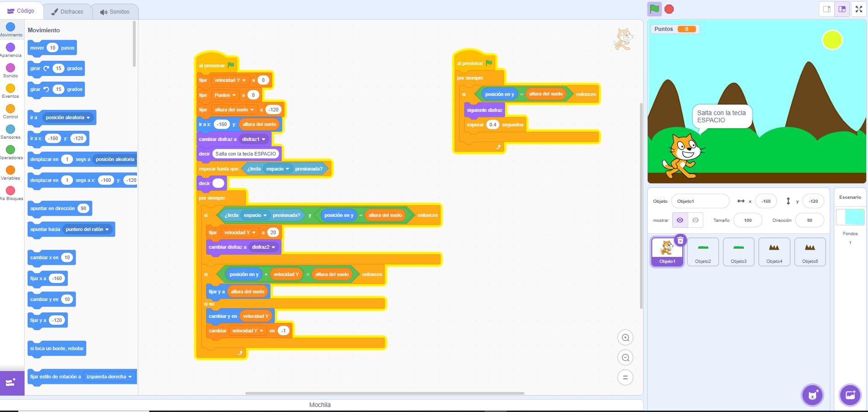
Task: Click the 'si toca un borde, rebotar' block
Action: [x=57, y=348]
